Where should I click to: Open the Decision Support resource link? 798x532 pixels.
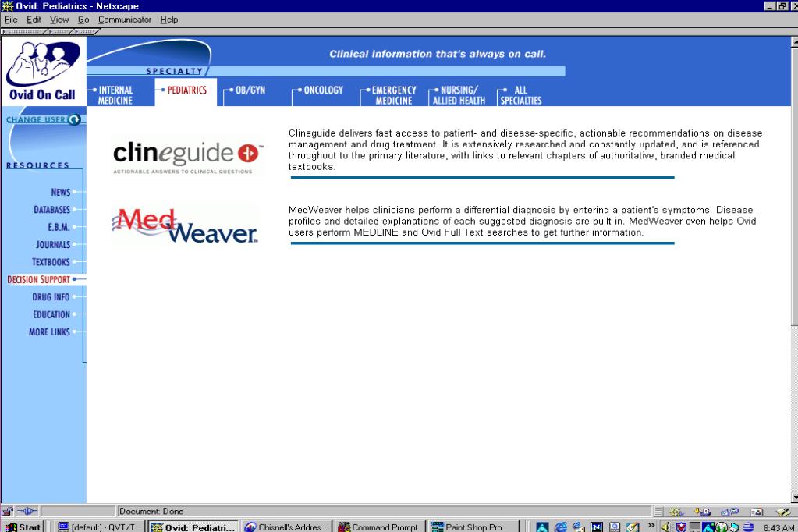click(39, 279)
